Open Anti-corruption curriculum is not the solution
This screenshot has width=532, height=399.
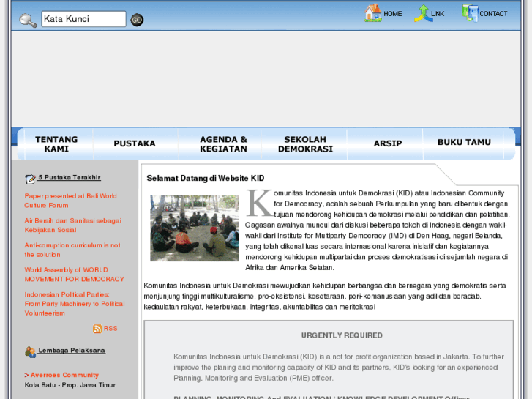72,250
